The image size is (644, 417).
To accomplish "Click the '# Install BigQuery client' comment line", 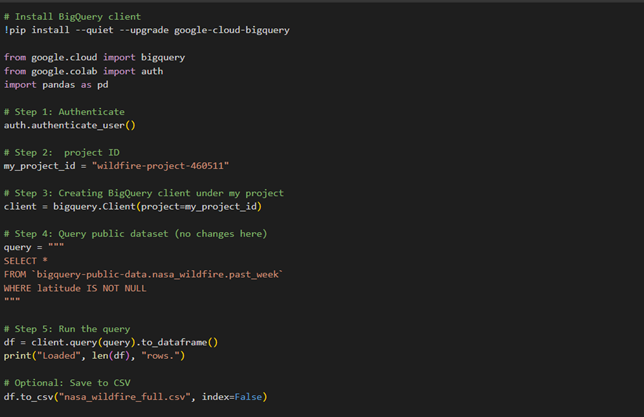I will [72, 17].
